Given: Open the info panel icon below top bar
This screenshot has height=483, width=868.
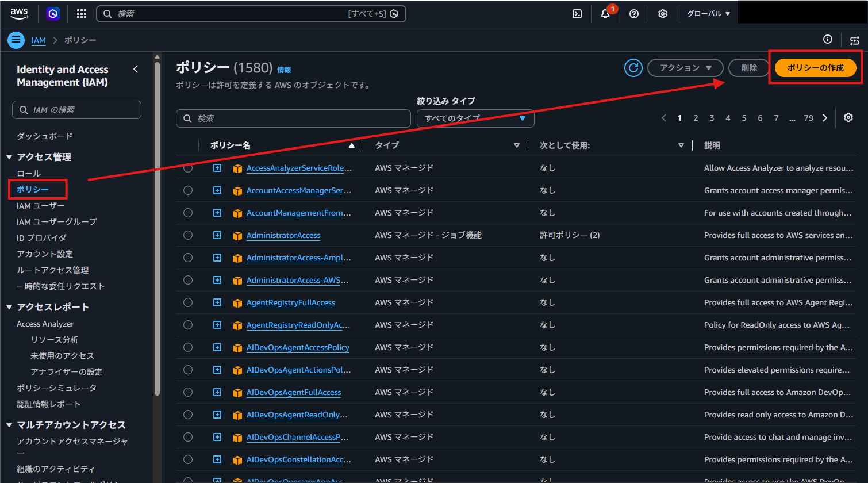Looking at the screenshot, I should [x=828, y=39].
